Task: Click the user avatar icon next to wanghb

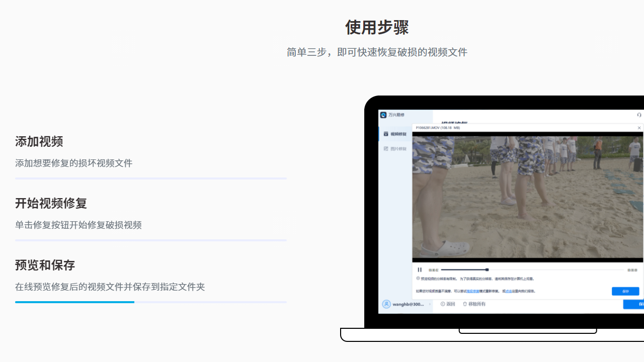Action: 386,304
